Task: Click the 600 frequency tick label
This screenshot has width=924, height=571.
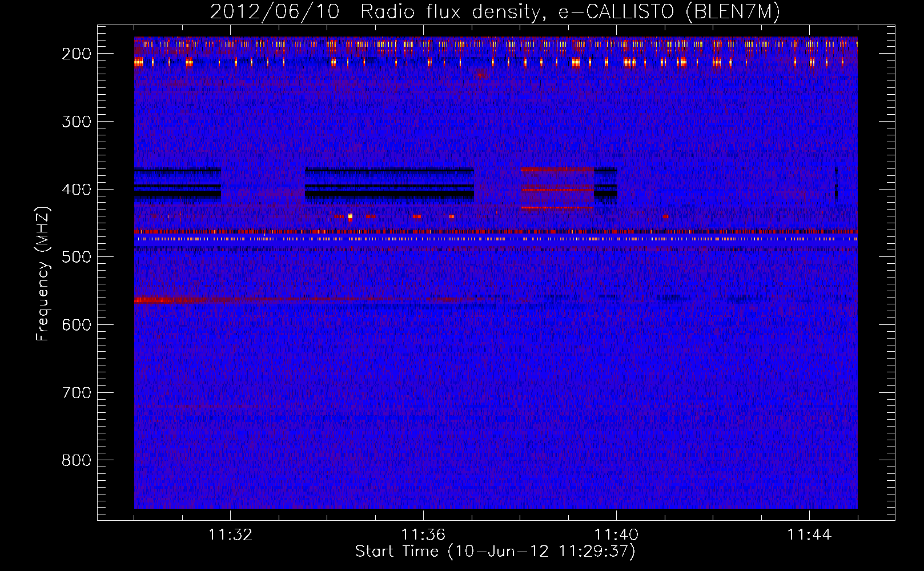Action: tap(76, 325)
